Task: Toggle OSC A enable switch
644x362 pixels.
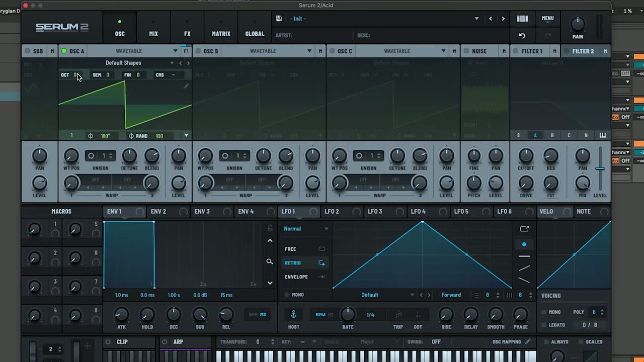Action: [64, 51]
